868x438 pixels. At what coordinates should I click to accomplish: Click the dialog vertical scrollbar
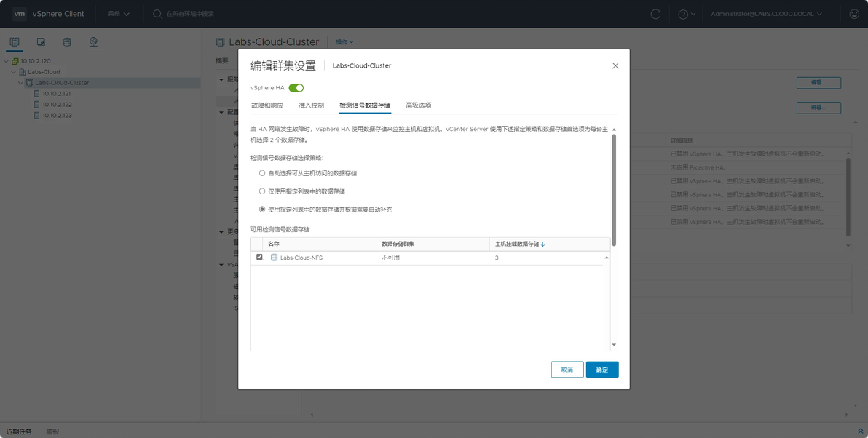click(614, 190)
